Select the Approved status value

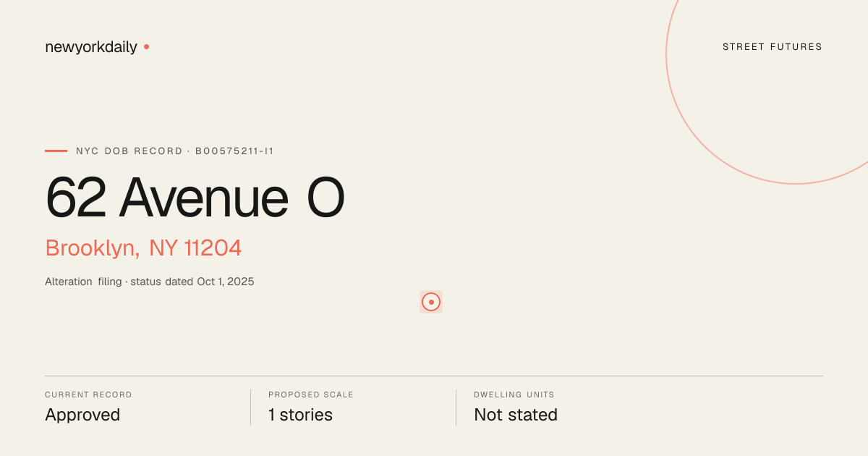pos(82,415)
